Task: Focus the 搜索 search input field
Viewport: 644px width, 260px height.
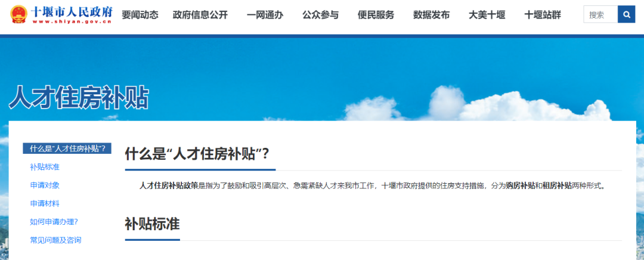Action: click(600, 14)
